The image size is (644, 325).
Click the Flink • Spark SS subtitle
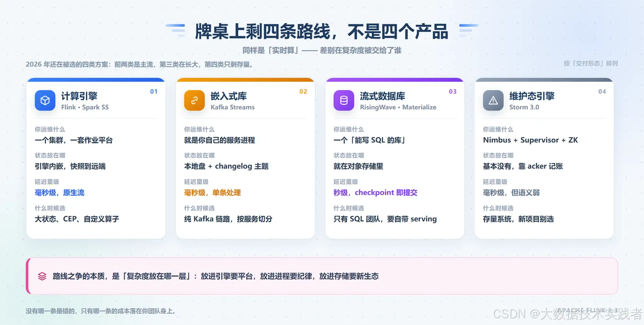pyautogui.click(x=85, y=107)
